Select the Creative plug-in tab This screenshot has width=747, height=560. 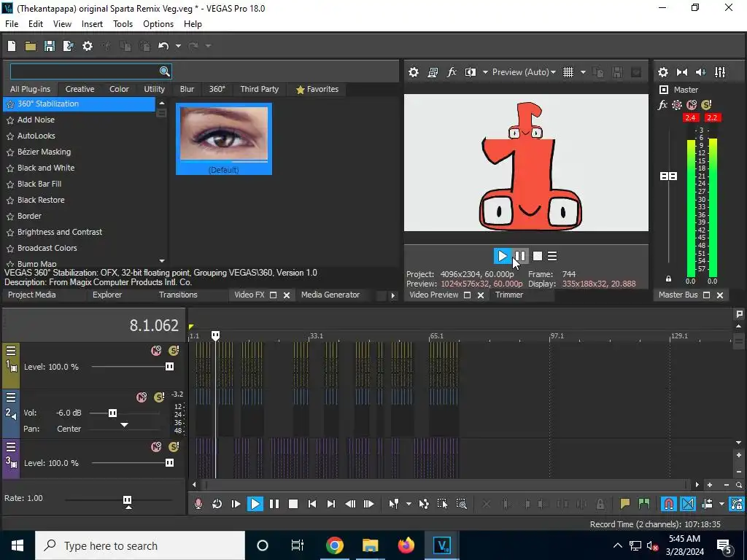click(x=80, y=89)
